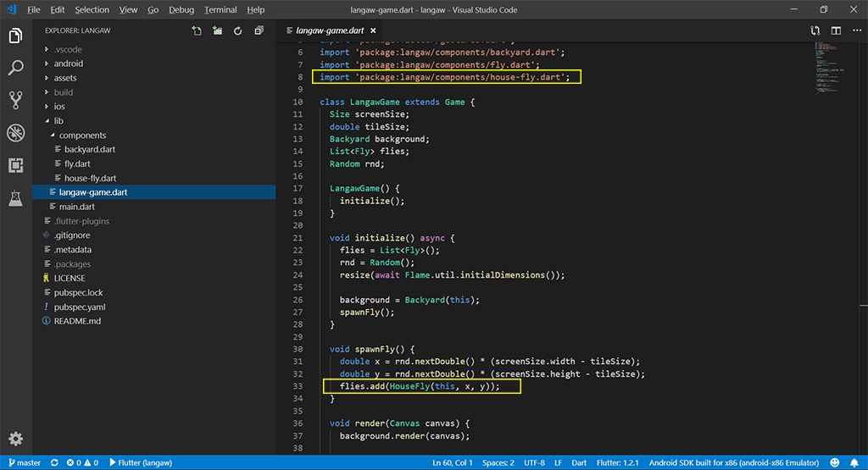Viewport: 868px width, 470px height.
Task: Click the master branch status item
Action: 24,463
